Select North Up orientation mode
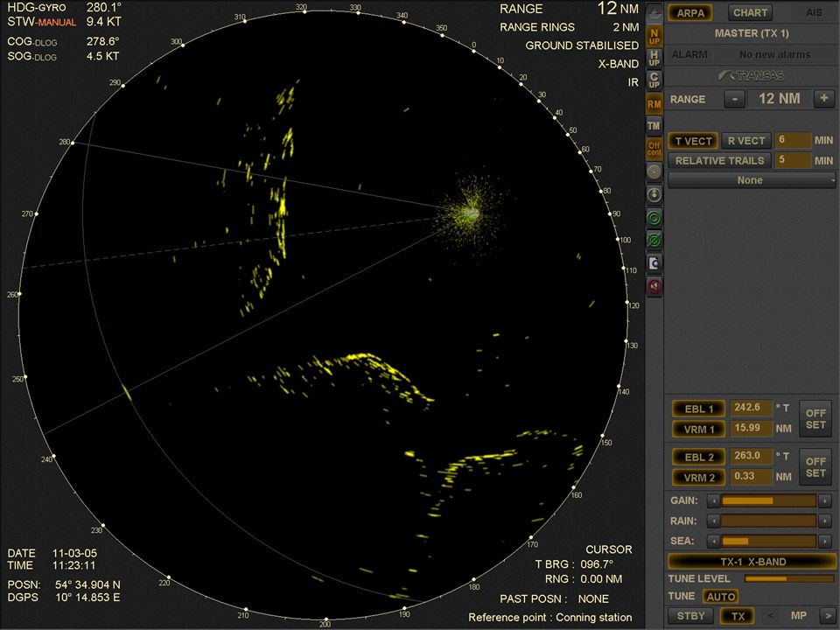Screen dimensions: 840x630 654,37
